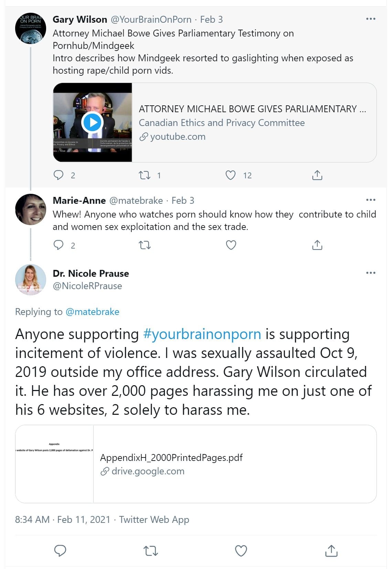The image size is (392, 569).
Task: Open more options on Marie-Anne's tweet
Action: click(371, 200)
